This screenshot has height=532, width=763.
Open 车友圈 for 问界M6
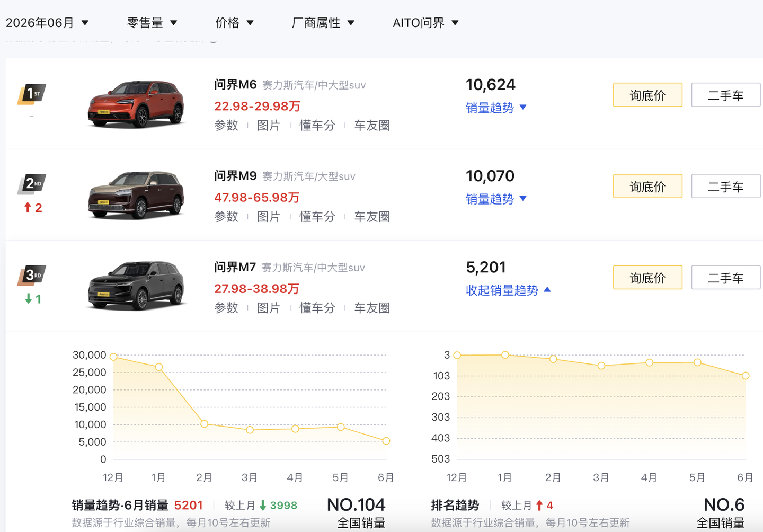pyautogui.click(x=372, y=126)
